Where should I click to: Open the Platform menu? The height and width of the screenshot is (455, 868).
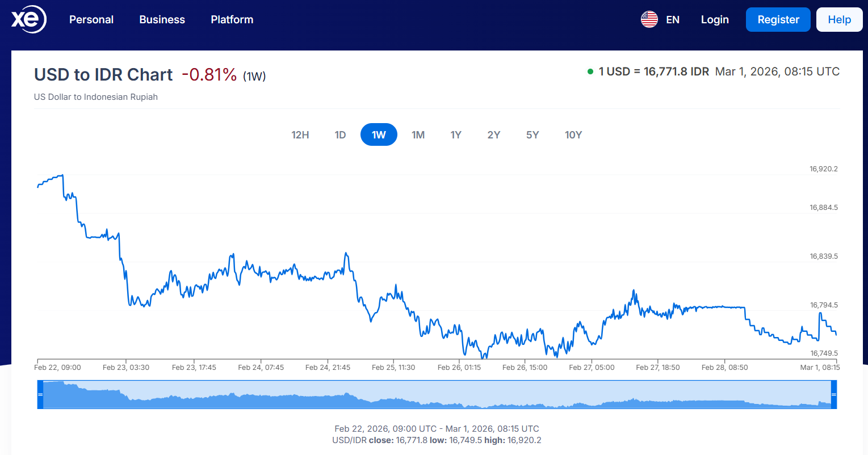(x=232, y=20)
